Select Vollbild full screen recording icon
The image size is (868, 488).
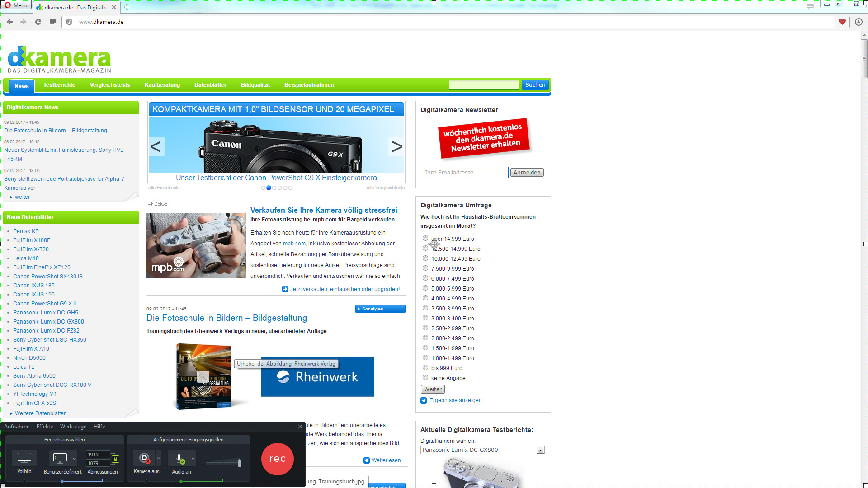(x=24, y=458)
